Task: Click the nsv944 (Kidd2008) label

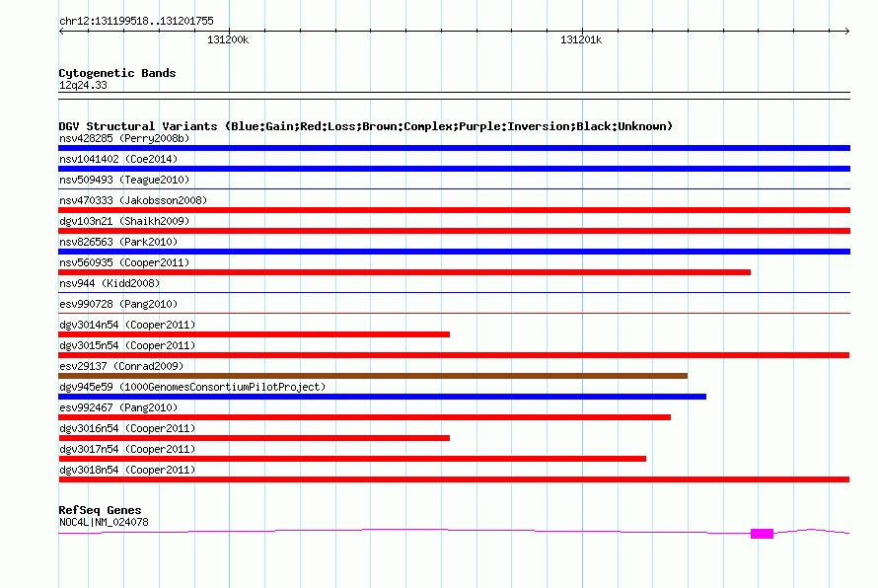Action: click(110, 283)
